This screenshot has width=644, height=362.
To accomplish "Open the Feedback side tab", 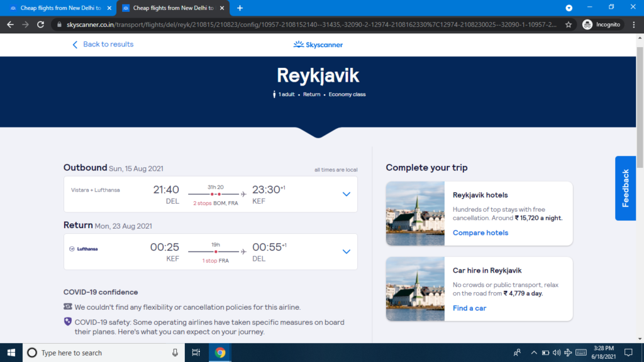I will pos(625,188).
